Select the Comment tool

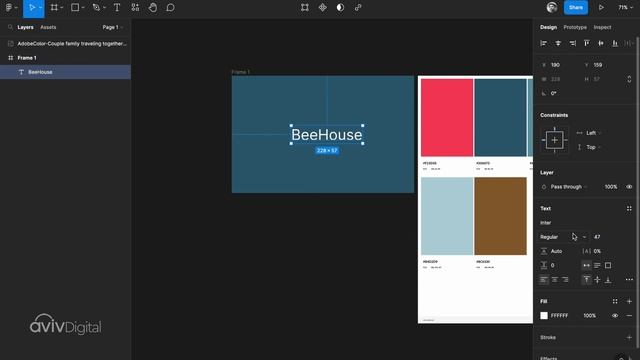pyautogui.click(x=171, y=7)
